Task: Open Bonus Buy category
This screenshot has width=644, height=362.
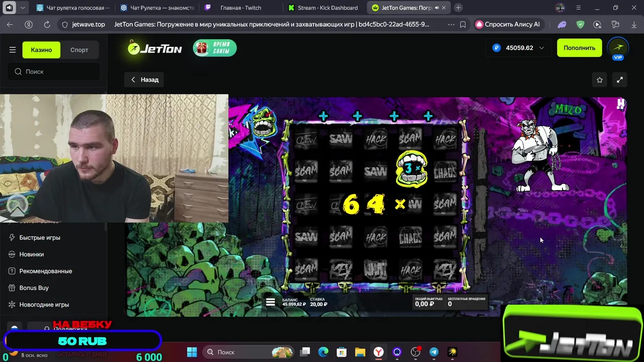Action: click(x=34, y=288)
